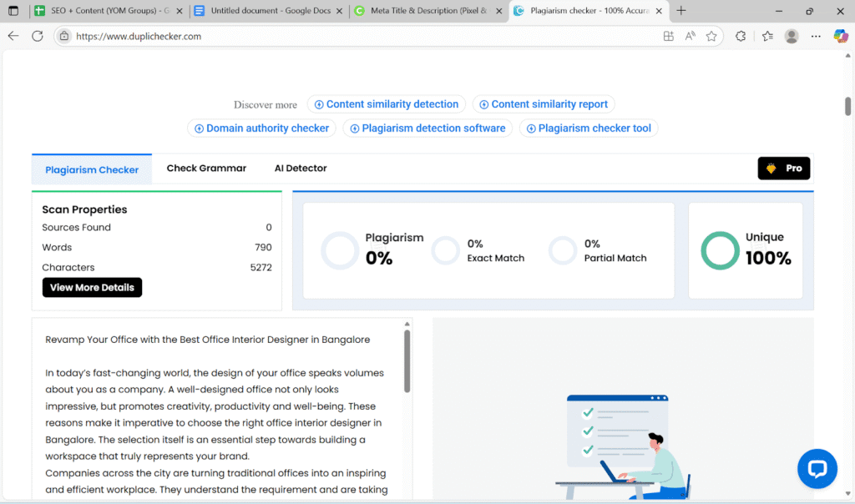The image size is (855, 504).
Task: Refresh the Duplichecker page
Action: coord(38,36)
